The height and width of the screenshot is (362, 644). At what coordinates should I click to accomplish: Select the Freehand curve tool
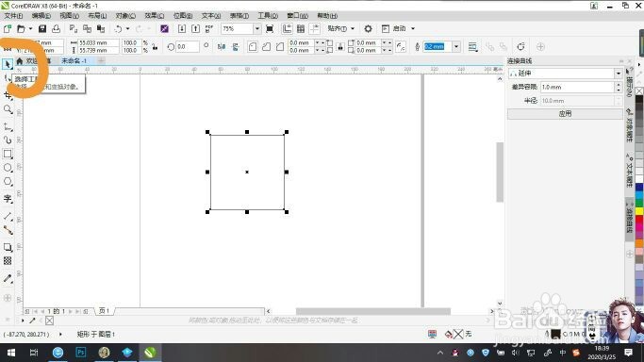(8, 127)
